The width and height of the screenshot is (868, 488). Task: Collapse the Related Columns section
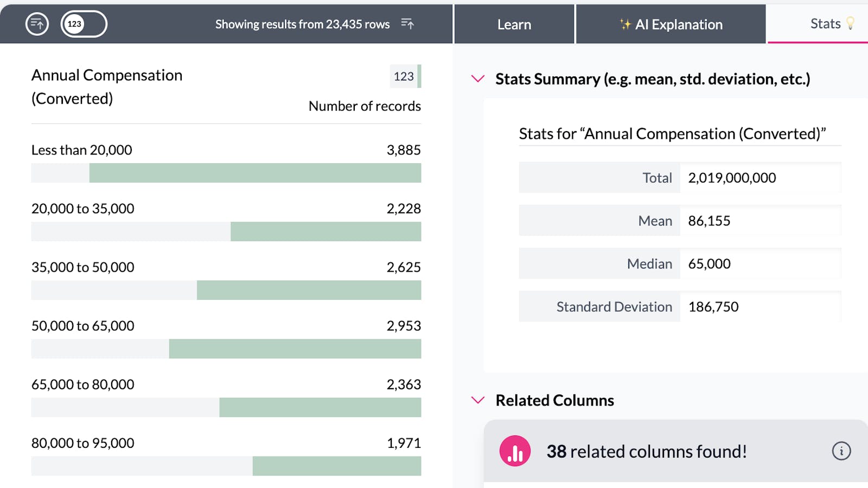click(478, 400)
